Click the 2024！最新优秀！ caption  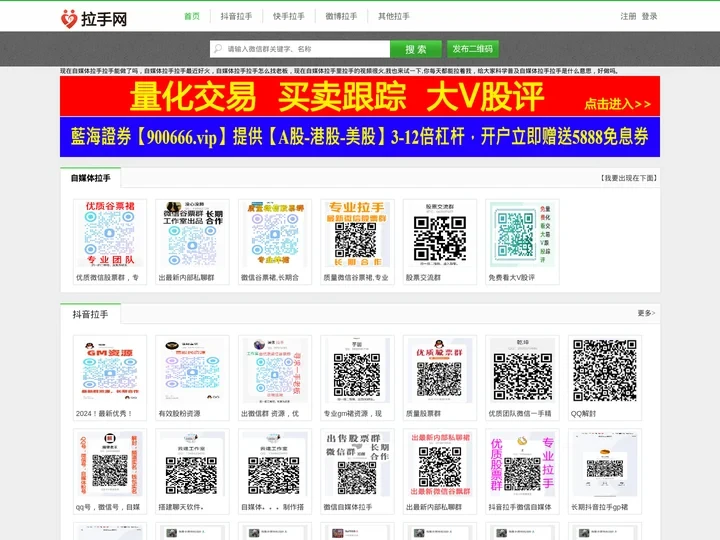pos(104,414)
